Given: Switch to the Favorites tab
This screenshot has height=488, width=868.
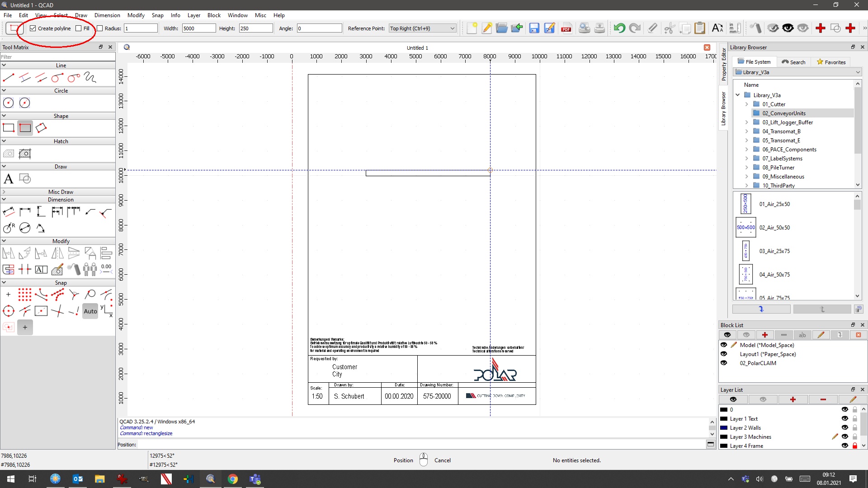Looking at the screenshot, I should tap(831, 62).
